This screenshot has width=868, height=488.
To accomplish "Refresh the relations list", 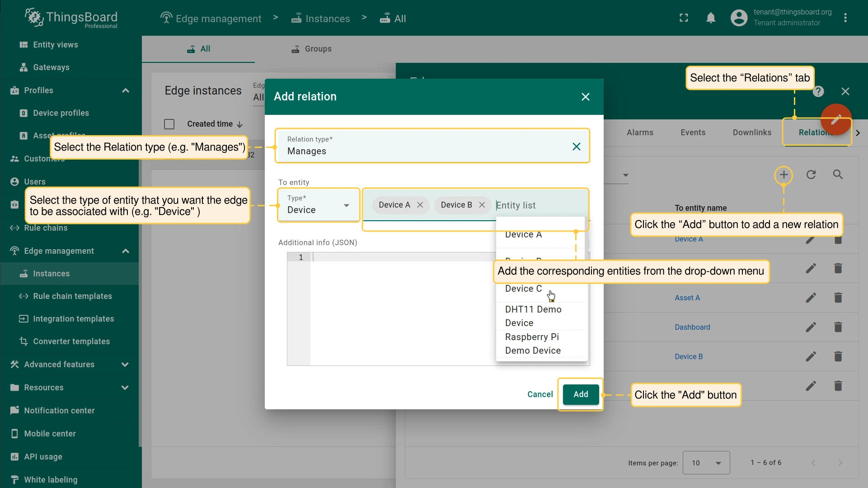I will click(811, 175).
